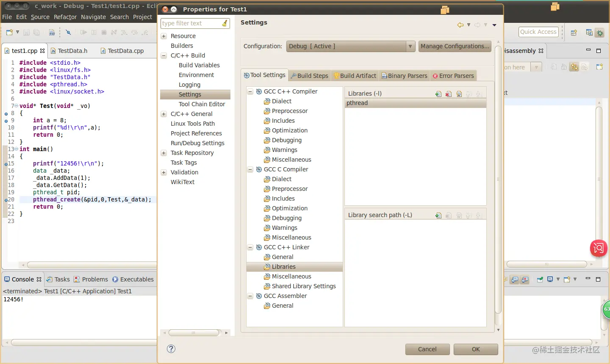This screenshot has height=364, width=610.
Task: Open new view icon in Disassembly toolbar
Action: [599, 67]
